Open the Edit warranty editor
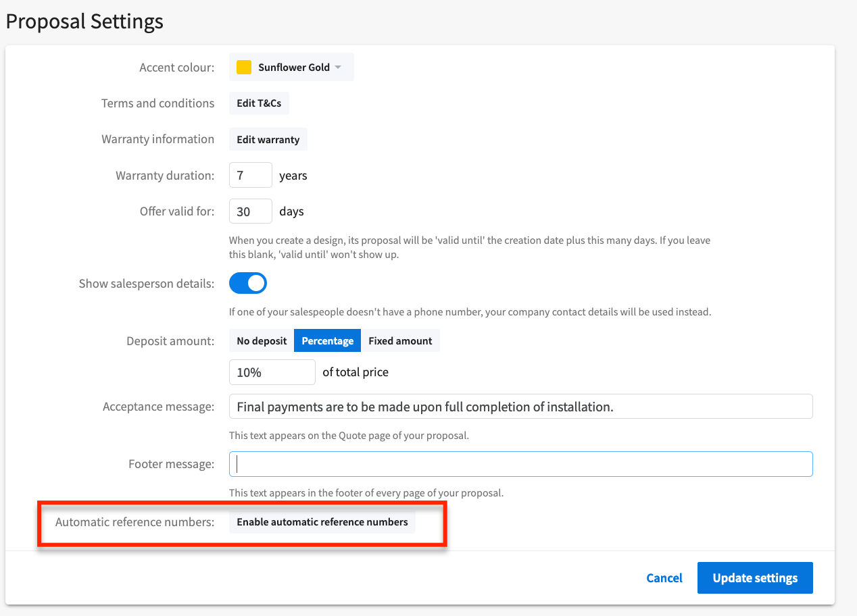This screenshot has width=857, height=616. [x=268, y=140]
